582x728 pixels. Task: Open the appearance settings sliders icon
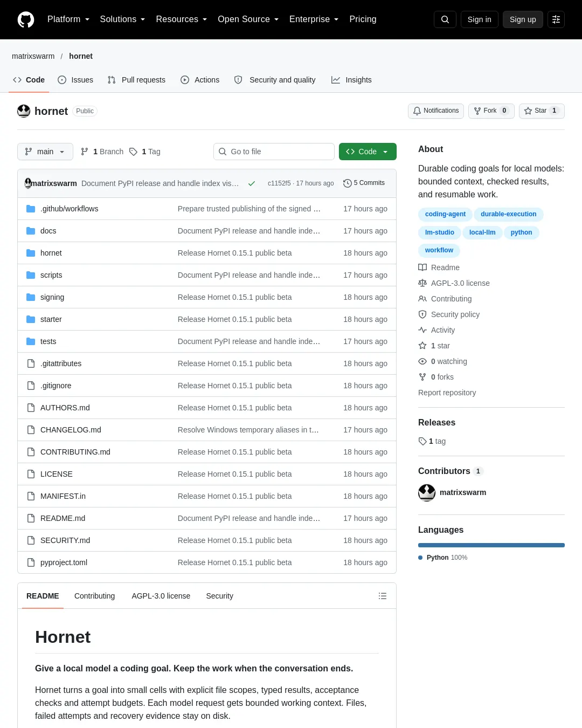556,19
